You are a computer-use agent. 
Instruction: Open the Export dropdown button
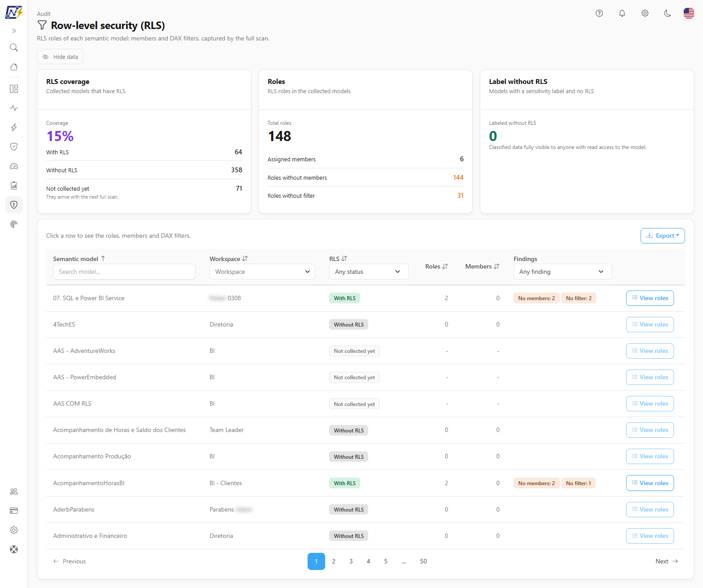[663, 236]
